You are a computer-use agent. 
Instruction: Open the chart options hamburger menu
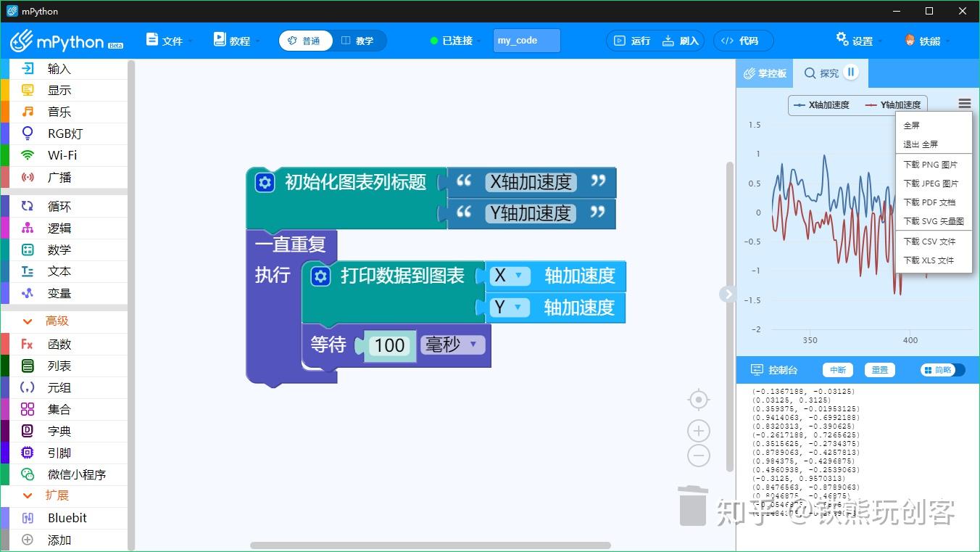click(x=964, y=103)
